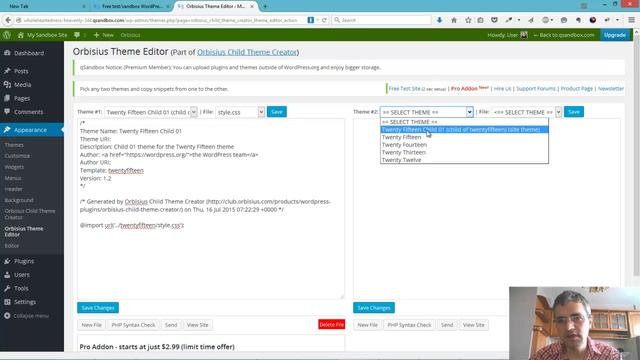Pick the == SELECT THEME == list option
640x360 pixels.
point(464,122)
